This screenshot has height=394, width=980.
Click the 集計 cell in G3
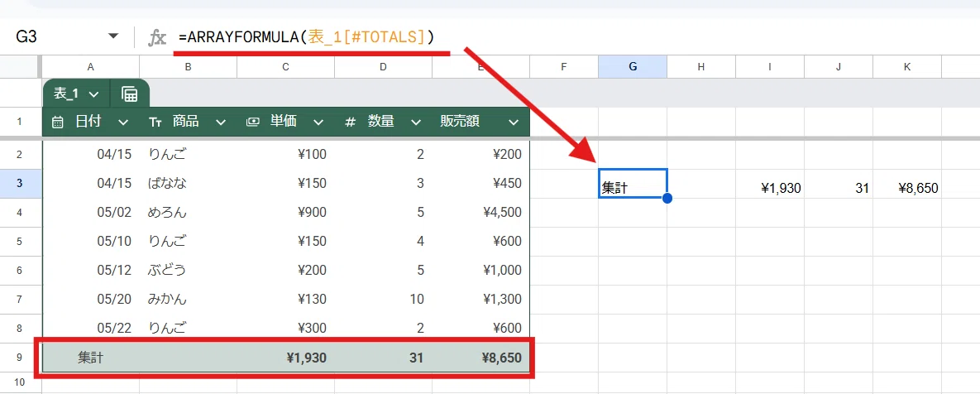[633, 183]
